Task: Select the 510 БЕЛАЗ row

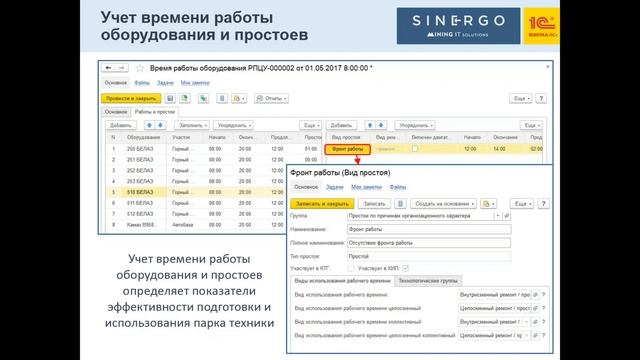Action: coord(196,192)
